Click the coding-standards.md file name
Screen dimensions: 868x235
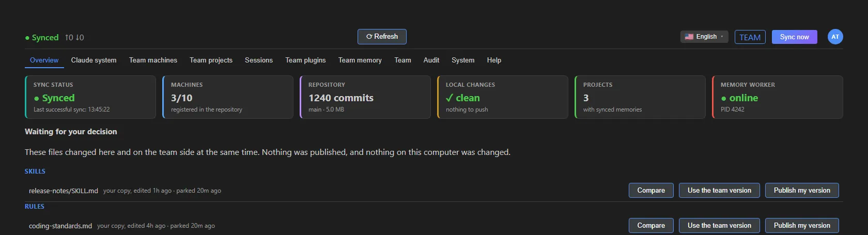(60, 226)
